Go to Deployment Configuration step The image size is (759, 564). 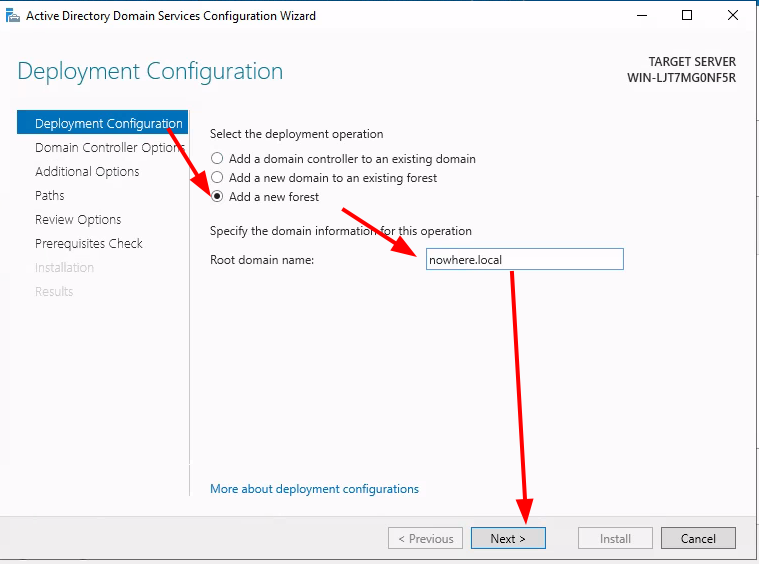coord(102,122)
